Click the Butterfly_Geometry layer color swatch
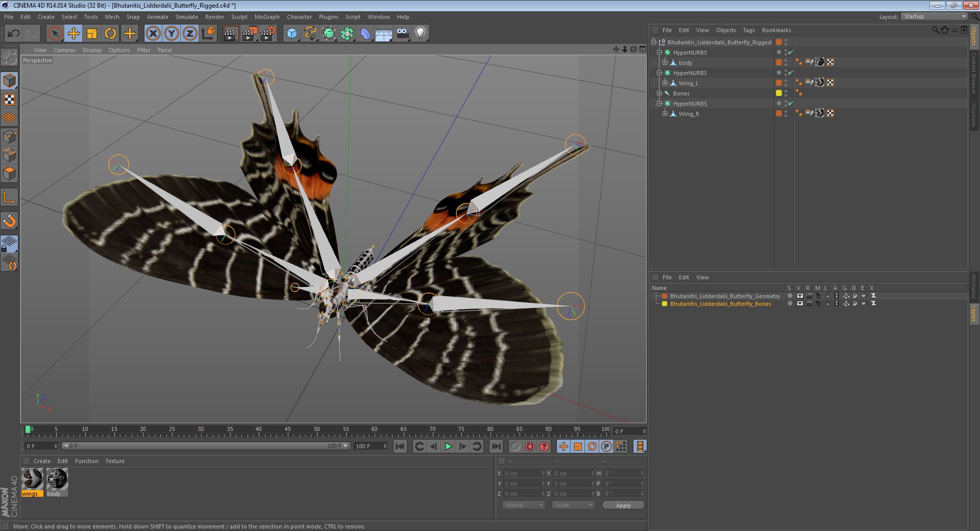This screenshot has height=531, width=980. click(x=665, y=296)
